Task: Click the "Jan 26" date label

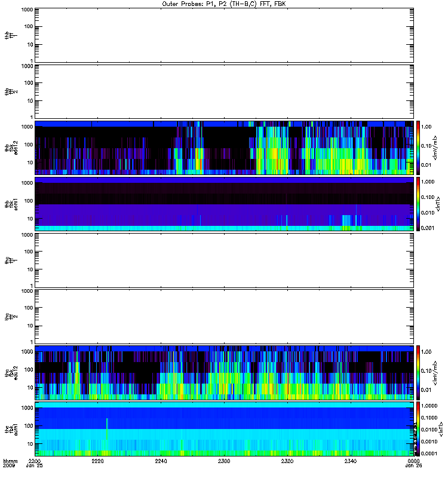Action: click(413, 466)
